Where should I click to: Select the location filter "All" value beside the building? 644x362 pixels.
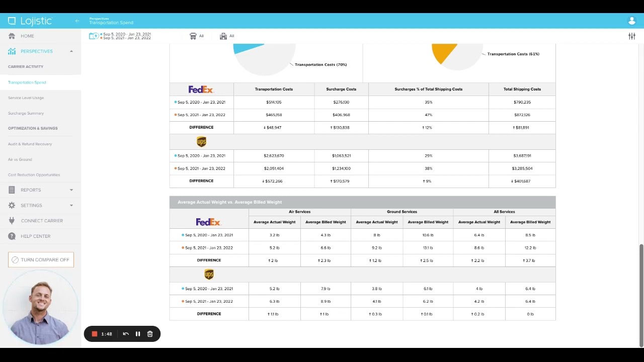tap(231, 36)
